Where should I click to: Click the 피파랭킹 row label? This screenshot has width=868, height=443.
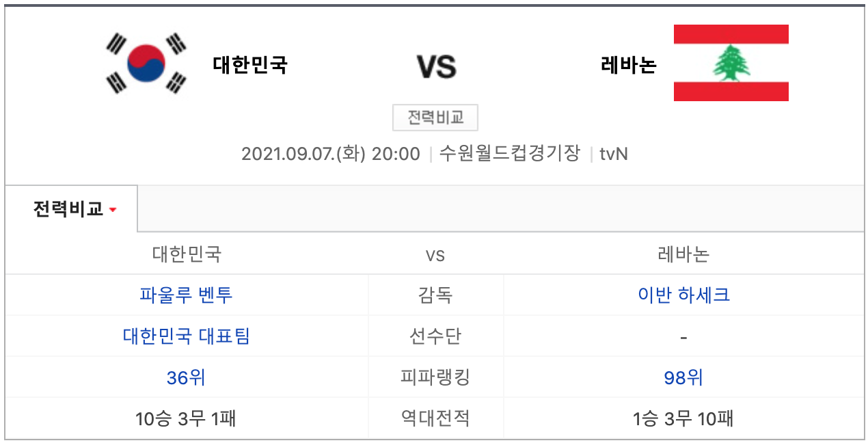click(x=435, y=377)
